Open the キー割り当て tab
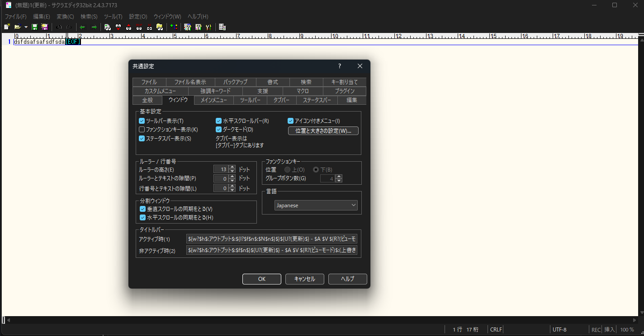Image resolution: width=644 pixels, height=336 pixels. [345, 82]
